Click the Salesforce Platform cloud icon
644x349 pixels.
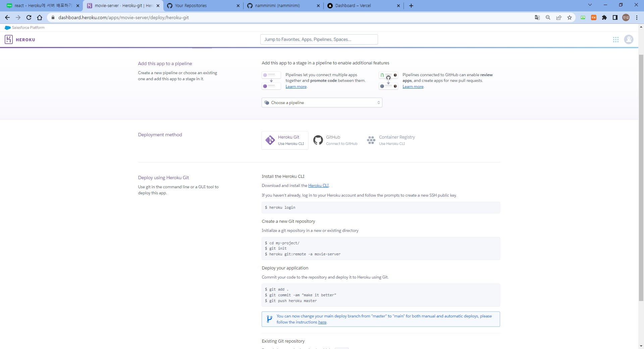point(8,28)
